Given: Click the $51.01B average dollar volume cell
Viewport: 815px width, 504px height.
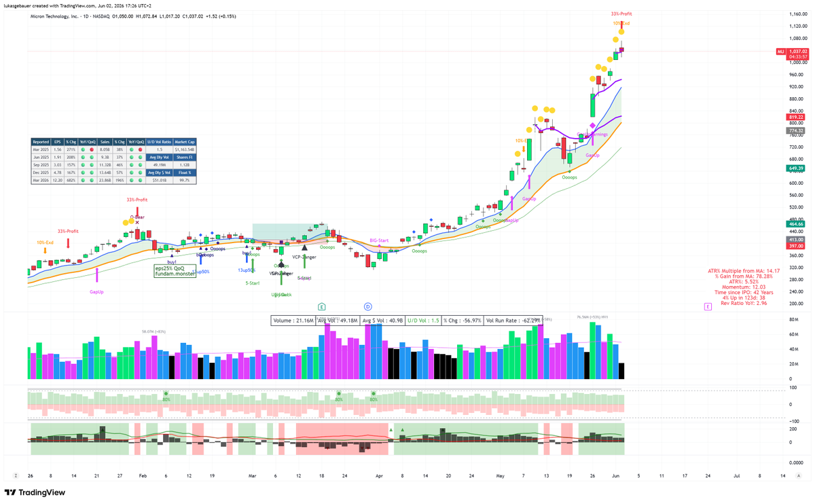Looking at the screenshot, I should pyautogui.click(x=160, y=180).
